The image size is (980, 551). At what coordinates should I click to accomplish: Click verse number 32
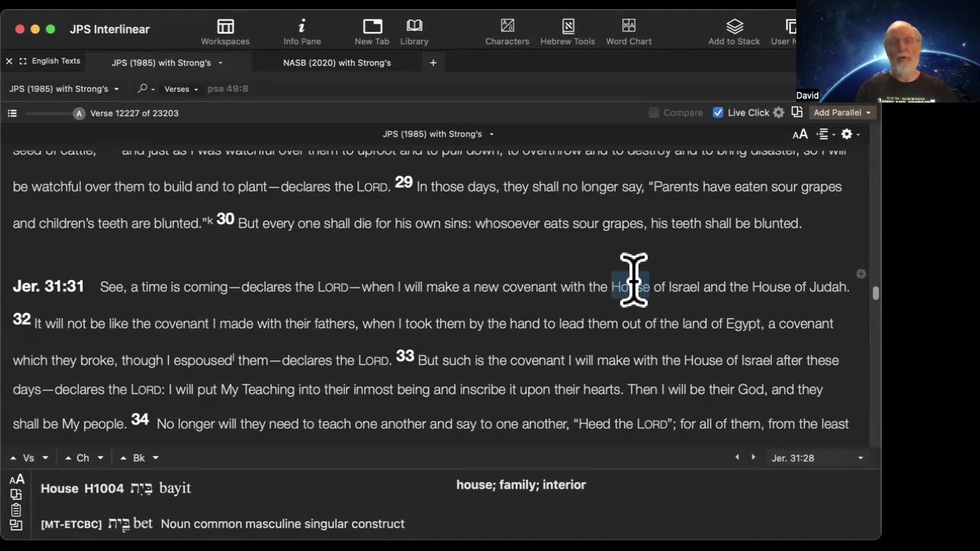21,319
